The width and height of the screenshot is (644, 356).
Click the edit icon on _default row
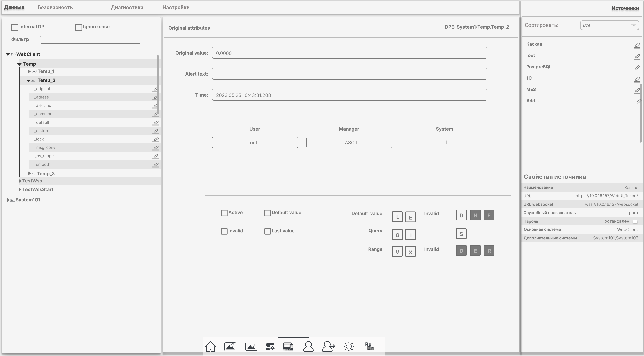pyautogui.click(x=156, y=123)
